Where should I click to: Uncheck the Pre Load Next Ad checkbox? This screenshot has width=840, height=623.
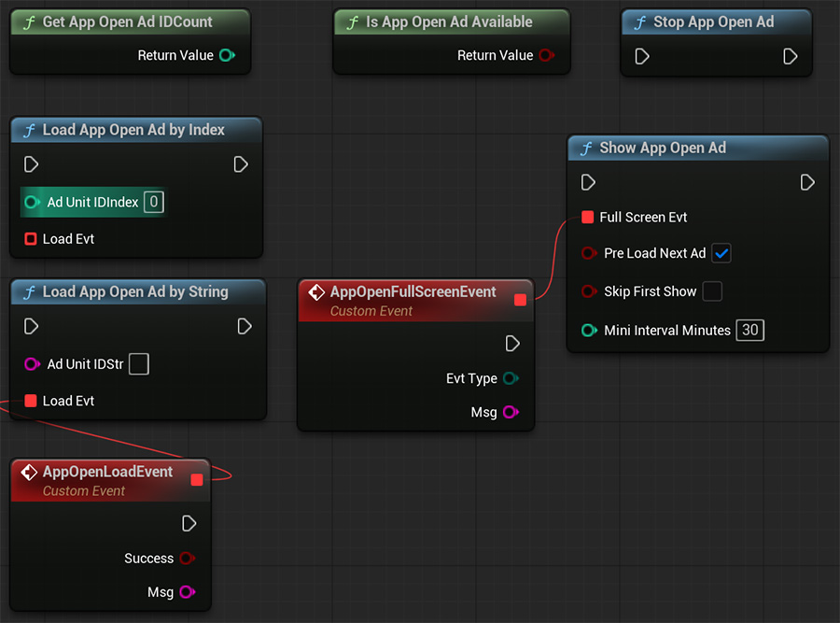(721, 253)
